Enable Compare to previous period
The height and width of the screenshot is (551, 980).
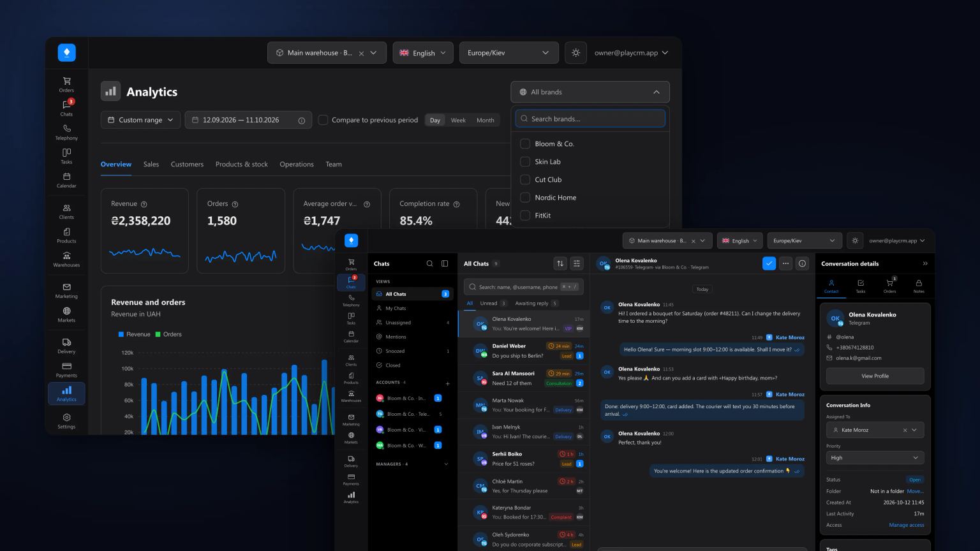tap(323, 120)
